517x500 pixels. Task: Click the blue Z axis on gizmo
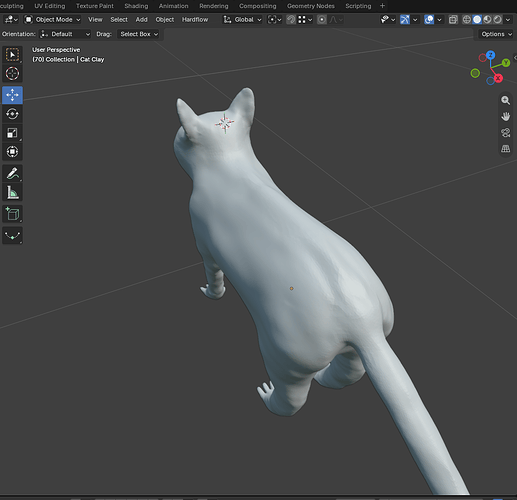pyautogui.click(x=490, y=55)
